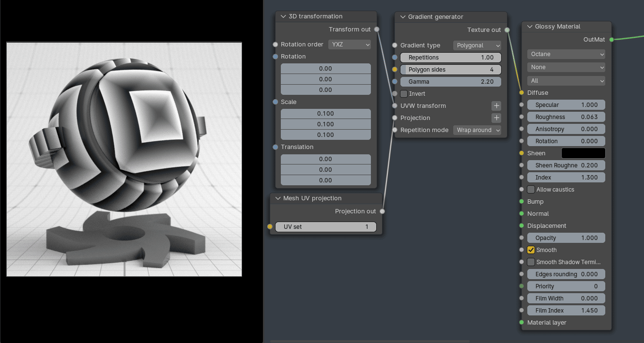This screenshot has width=644, height=343.
Task: Open the Repetition mode Wrap around dropdown
Action: tap(477, 130)
